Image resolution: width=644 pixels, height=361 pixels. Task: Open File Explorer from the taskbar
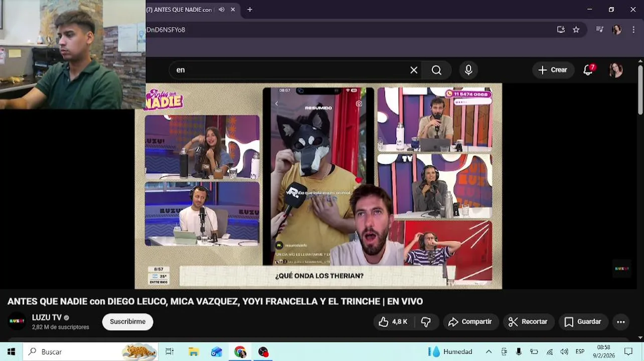(194, 351)
